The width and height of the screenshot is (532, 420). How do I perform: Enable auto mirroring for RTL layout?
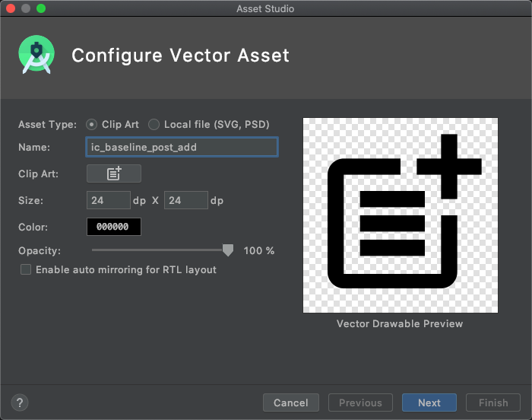[x=26, y=269]
